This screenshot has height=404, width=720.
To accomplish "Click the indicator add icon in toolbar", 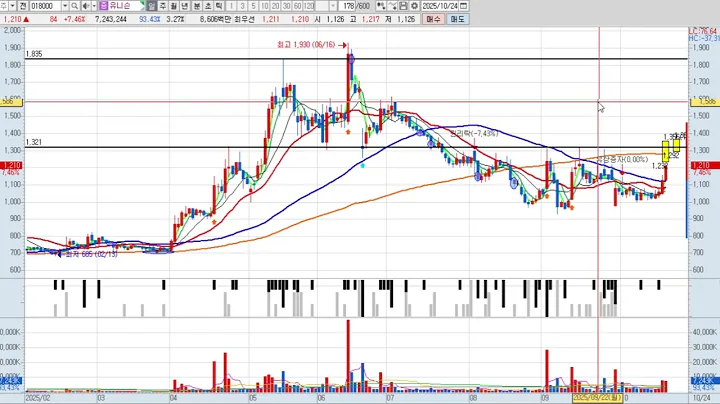I will pos(381,6).
